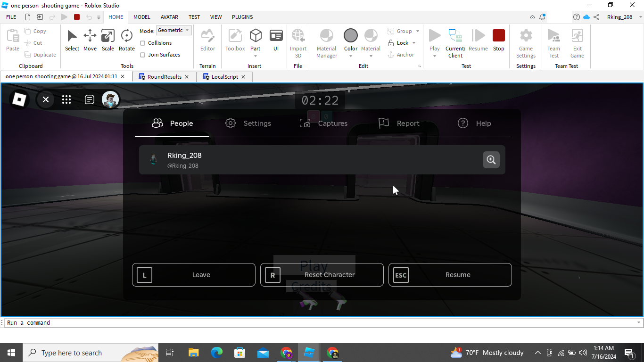Open the Terrain Editor
The width and height of the screenshot is (644, 362).
tap(207, 40)
